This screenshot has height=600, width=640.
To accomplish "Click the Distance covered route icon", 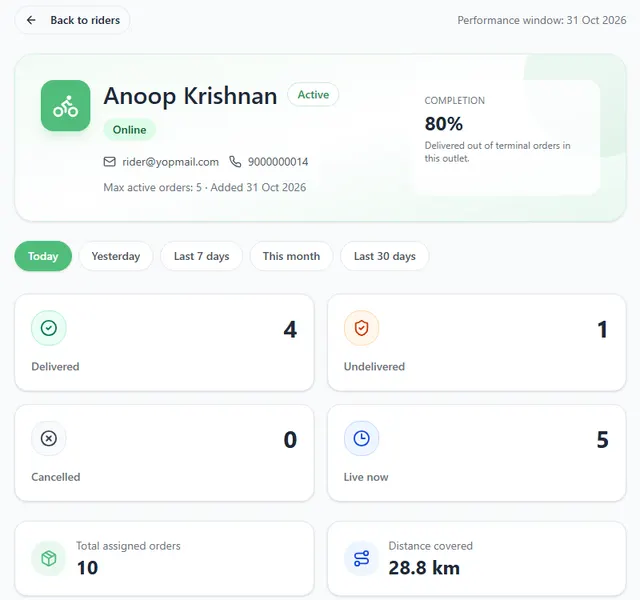I will 361,558.
